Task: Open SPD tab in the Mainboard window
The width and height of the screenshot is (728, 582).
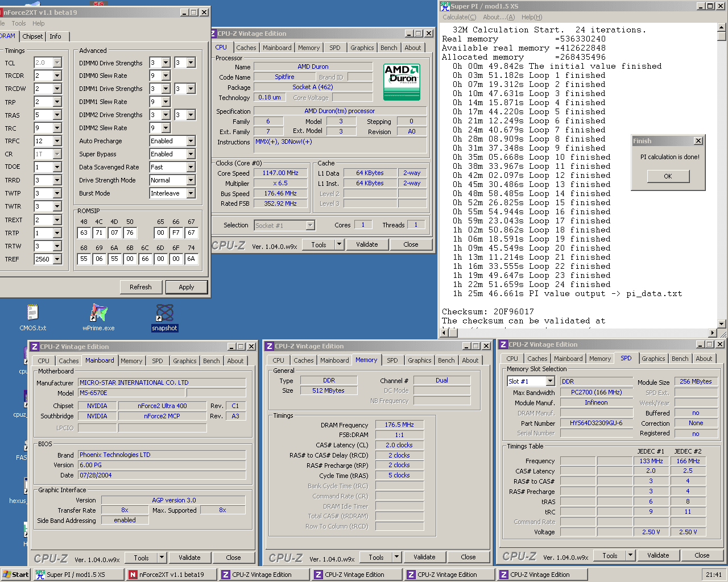Action: point(158,361)
